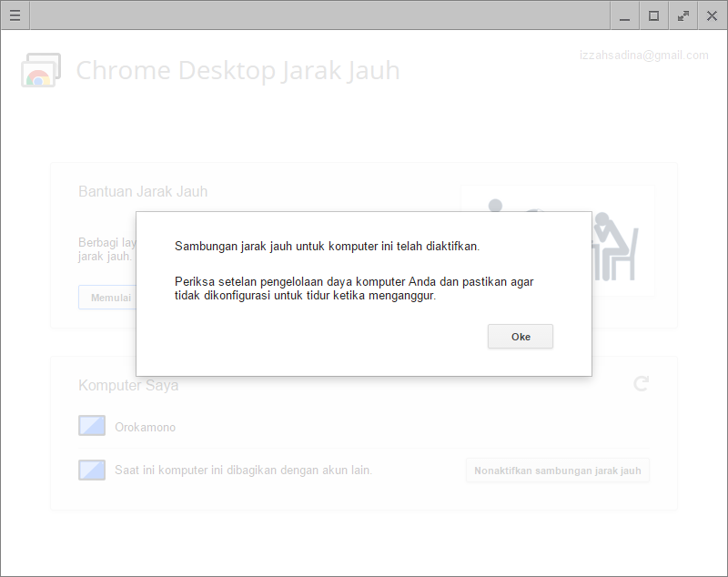Click the 'Periksa setelan pengelolaan daya' message text

[354, 288]
